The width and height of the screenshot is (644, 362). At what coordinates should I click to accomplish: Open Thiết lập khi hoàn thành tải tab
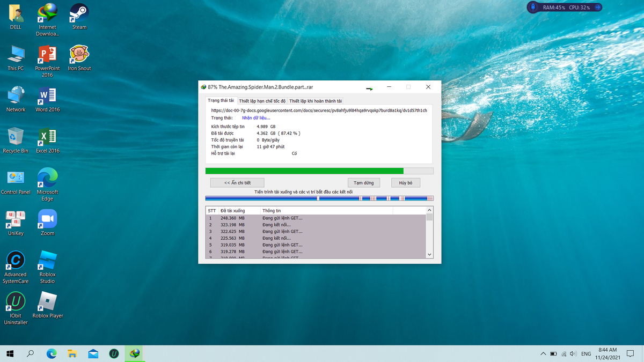316,101
